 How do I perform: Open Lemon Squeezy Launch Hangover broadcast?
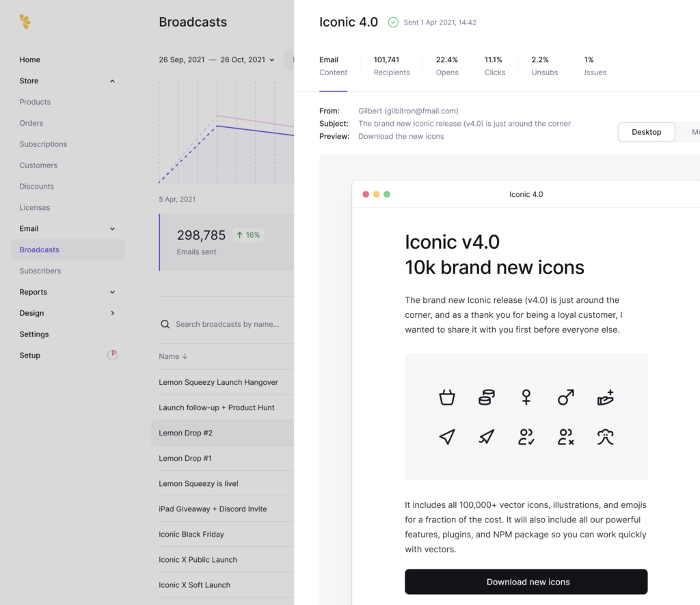(x=218, y=382)
